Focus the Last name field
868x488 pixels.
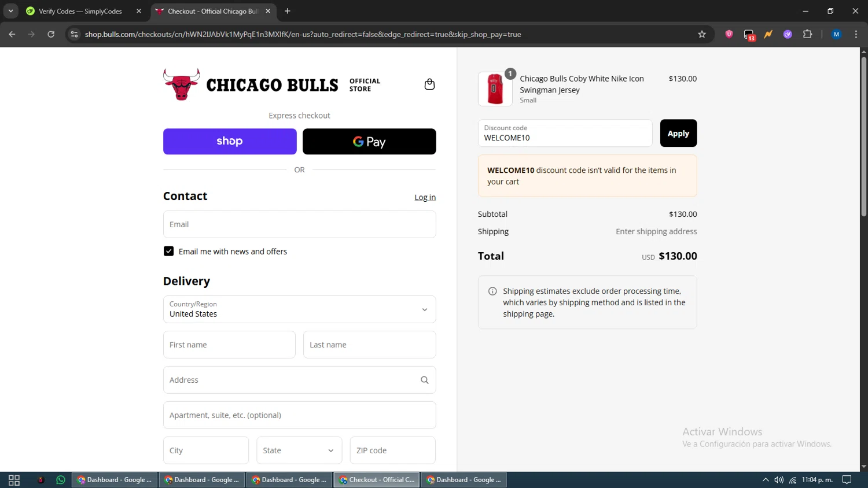pyautogui.click(x=369, y=345)
